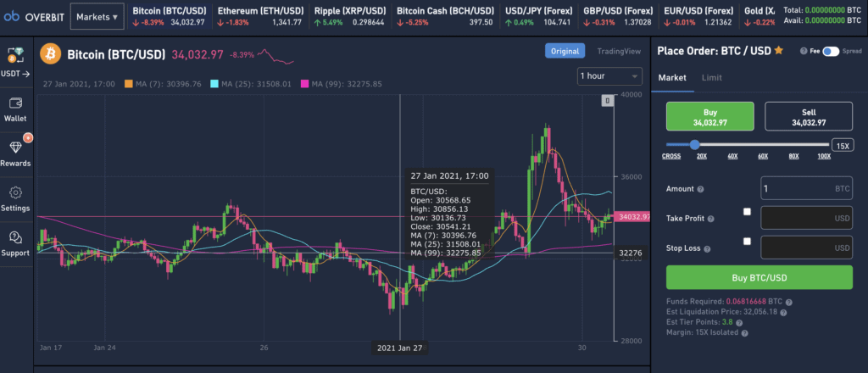Select Bitcoin Cash (BCH/USD) in ticker bar

pos(446,17)
